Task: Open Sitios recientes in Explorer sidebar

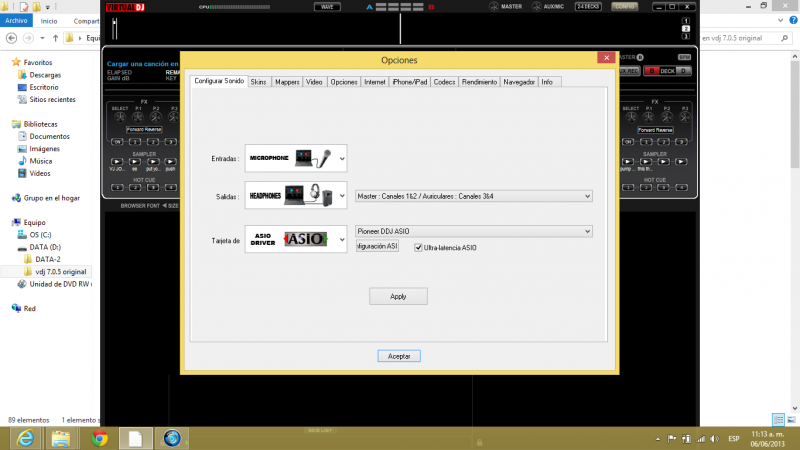Action: tap(52, 99)
